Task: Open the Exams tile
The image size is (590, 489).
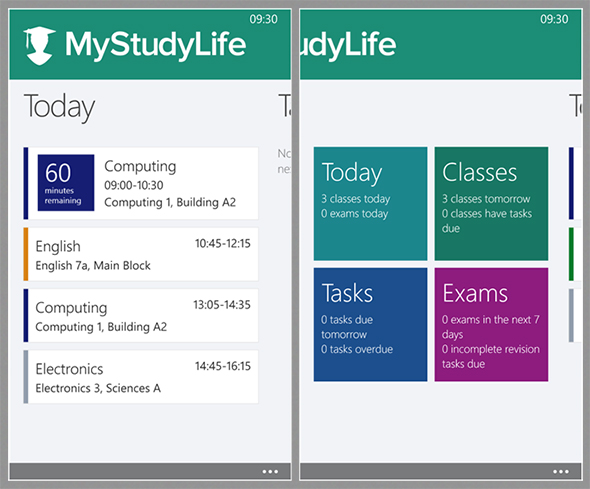Action: tap(491, 325)
